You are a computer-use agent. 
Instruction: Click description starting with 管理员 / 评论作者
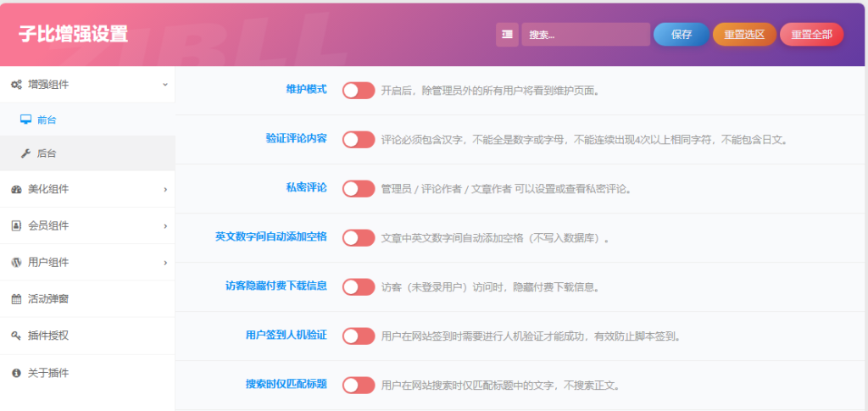(x=506, y=189)
